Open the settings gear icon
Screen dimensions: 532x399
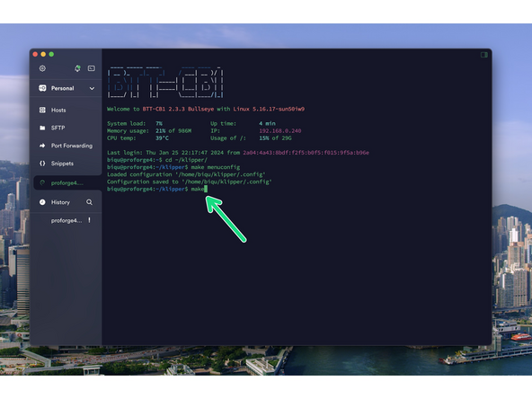tap(42, 68)
